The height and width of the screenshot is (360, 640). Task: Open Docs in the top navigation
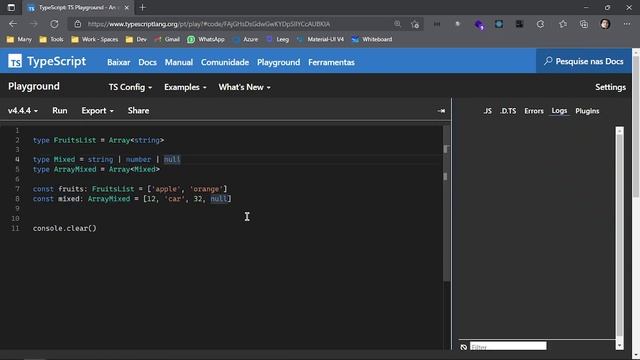pyautogui.click(x=147, y=62)
